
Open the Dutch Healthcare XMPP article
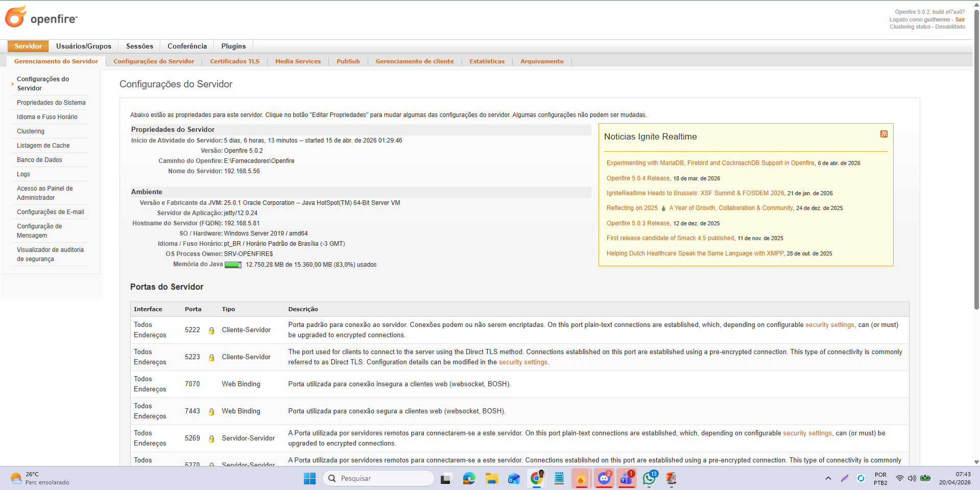695,253
